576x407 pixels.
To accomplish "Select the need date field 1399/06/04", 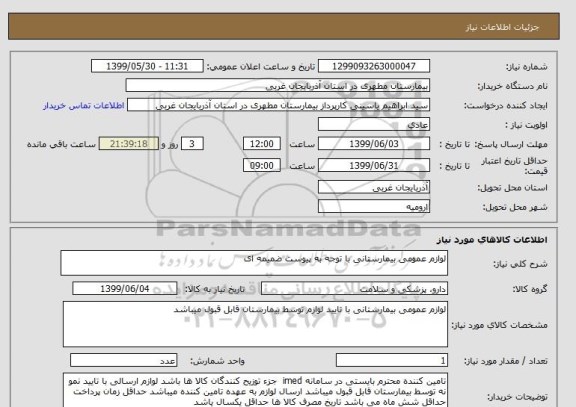I will tap(125, 289).
